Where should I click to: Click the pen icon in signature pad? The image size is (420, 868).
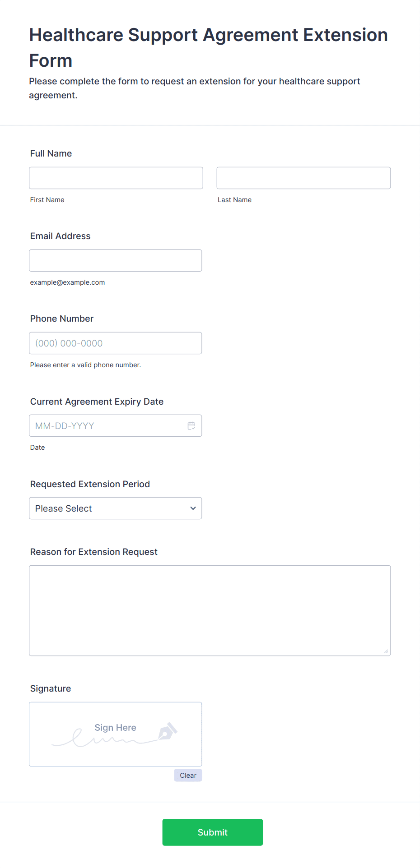[168, 731]
